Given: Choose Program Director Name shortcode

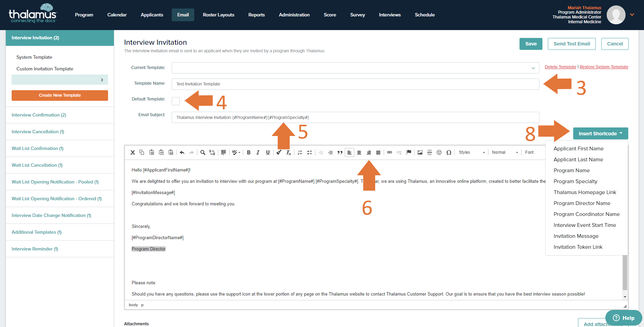Looking at the screenshot, I should point(582,203).
